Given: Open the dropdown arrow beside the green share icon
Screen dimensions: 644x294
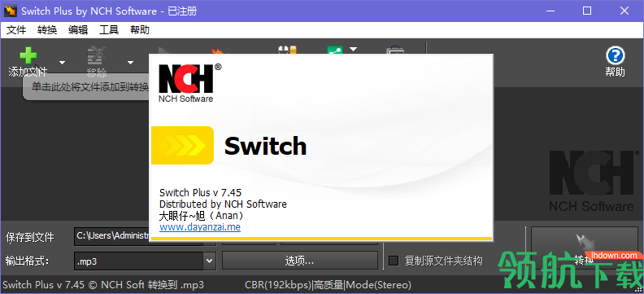Looking at the screenshot, I should [x=353, y=50].
